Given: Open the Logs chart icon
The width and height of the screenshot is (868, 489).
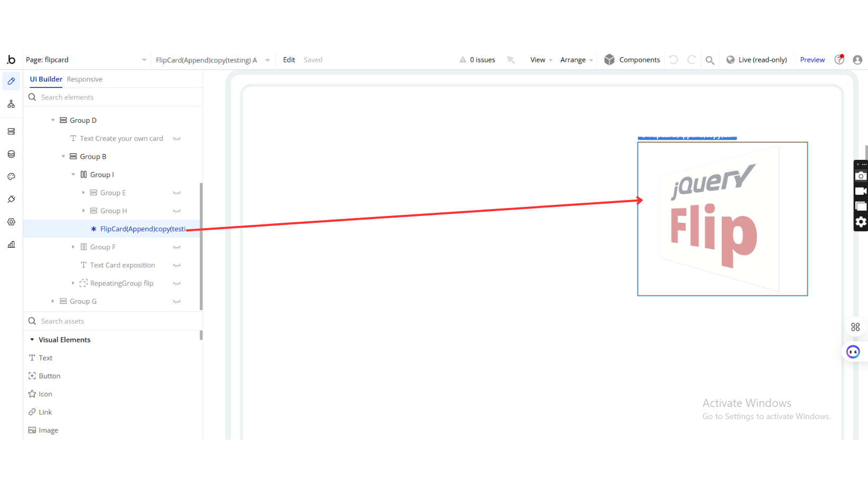Looking at the screenshot, I should point(11,245).
